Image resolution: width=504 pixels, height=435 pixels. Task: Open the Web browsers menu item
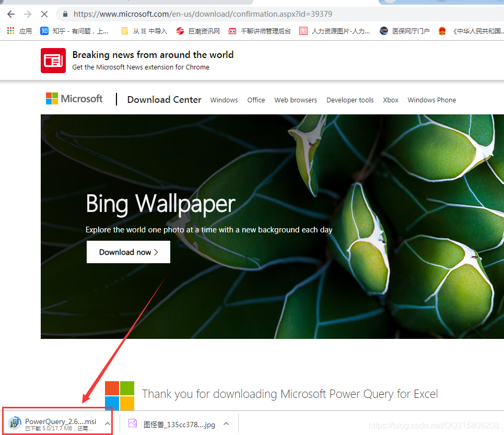click(296, 100)
